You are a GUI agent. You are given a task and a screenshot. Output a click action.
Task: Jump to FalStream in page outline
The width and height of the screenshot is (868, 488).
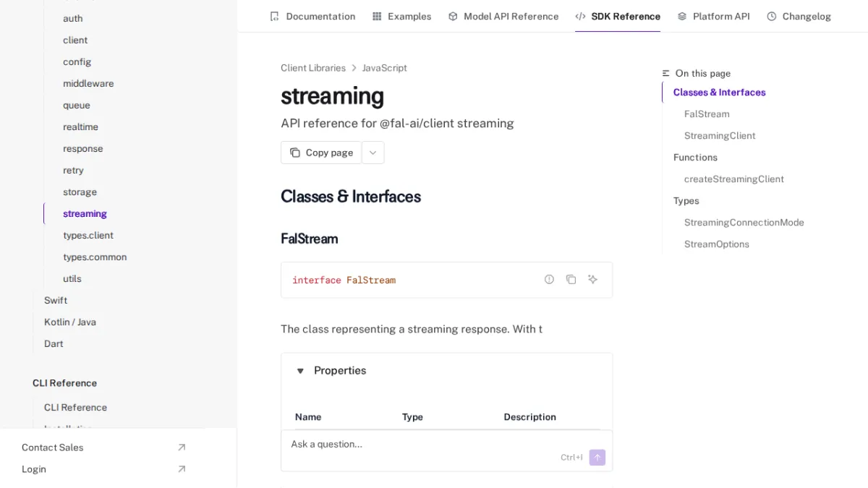pos(707,114)
